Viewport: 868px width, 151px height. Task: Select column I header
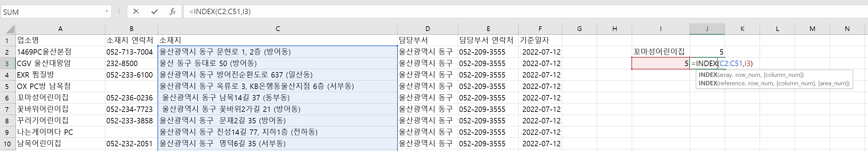point(661,29)
